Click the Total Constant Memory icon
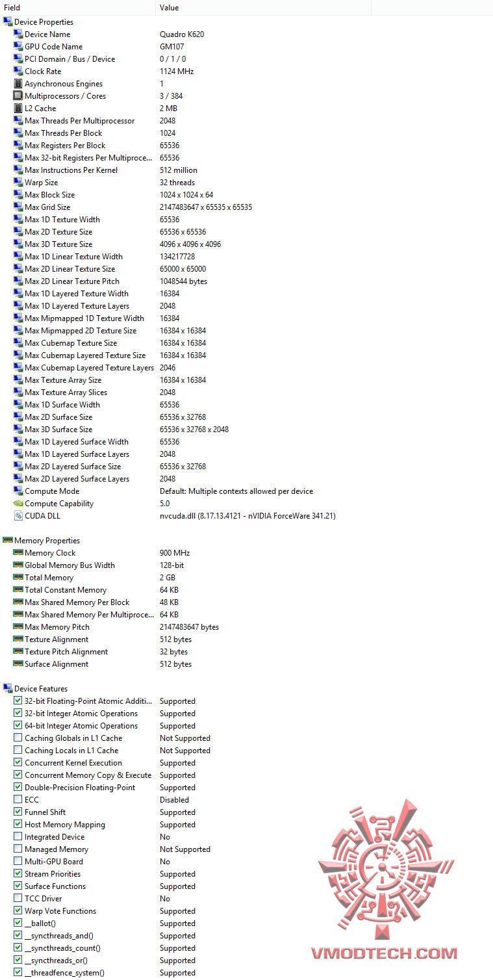 coord(18,589)
